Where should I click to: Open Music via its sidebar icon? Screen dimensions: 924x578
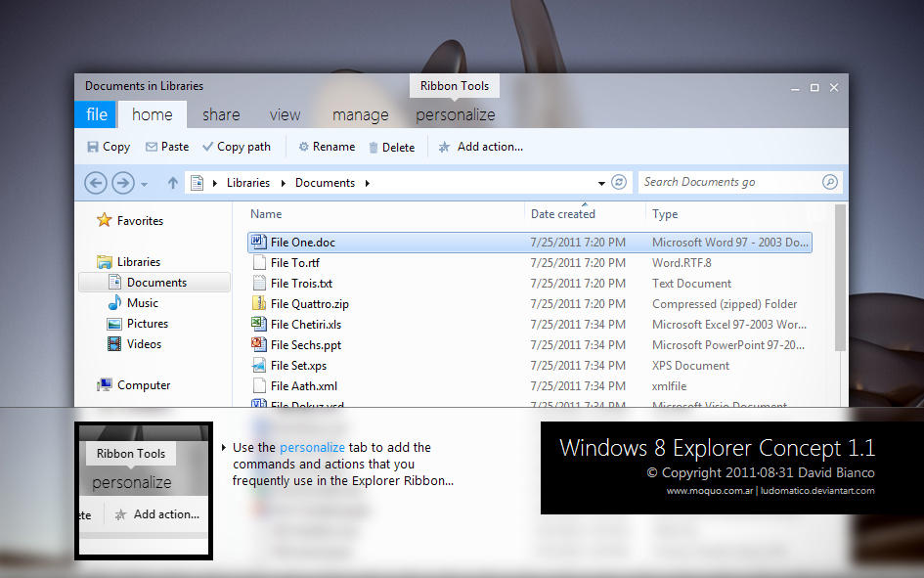coord(116,303)
